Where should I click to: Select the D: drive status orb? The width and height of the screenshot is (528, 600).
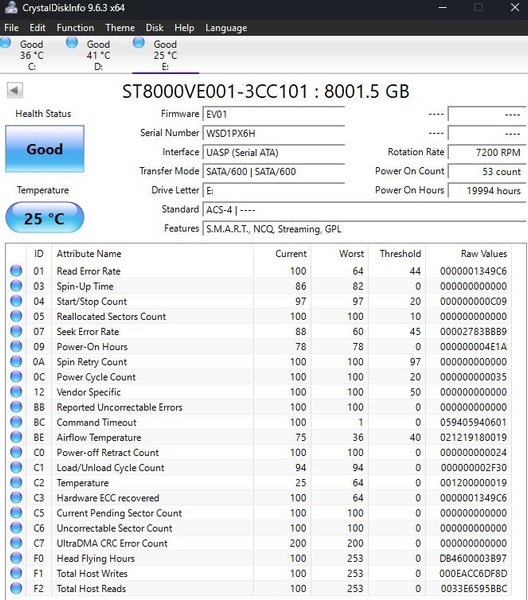(x=72, y=42)
